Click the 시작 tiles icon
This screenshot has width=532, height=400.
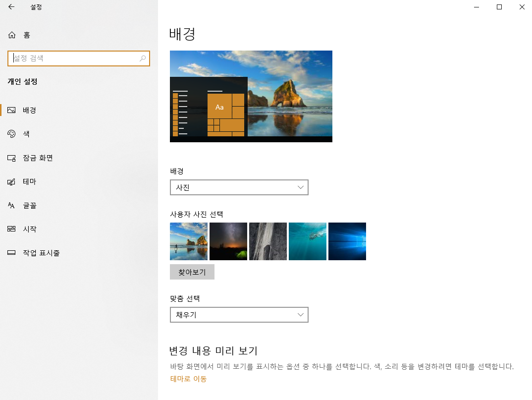click(11, 229)
